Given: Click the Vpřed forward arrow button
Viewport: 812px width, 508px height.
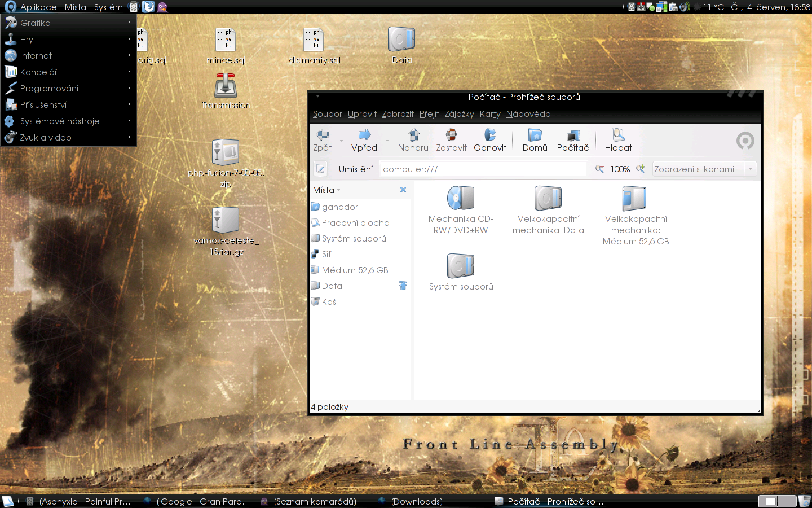Looking at the screenshot, I should (364, 140).
